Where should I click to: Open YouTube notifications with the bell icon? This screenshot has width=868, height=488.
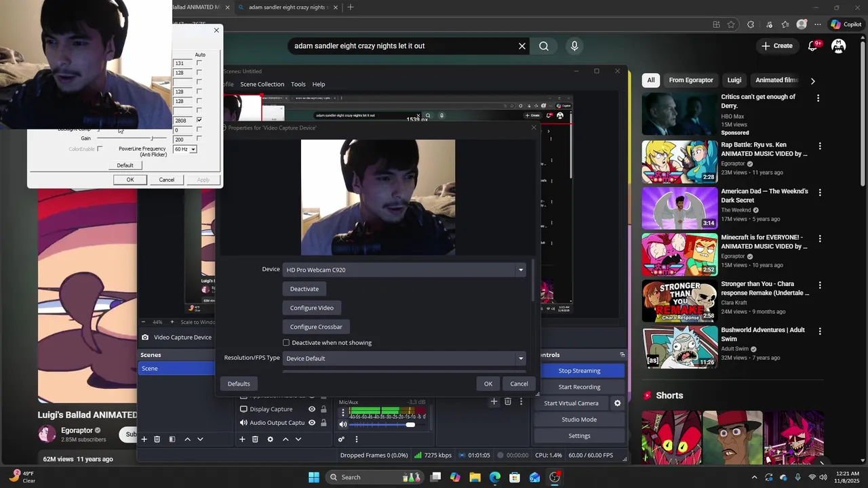[812, 46]
